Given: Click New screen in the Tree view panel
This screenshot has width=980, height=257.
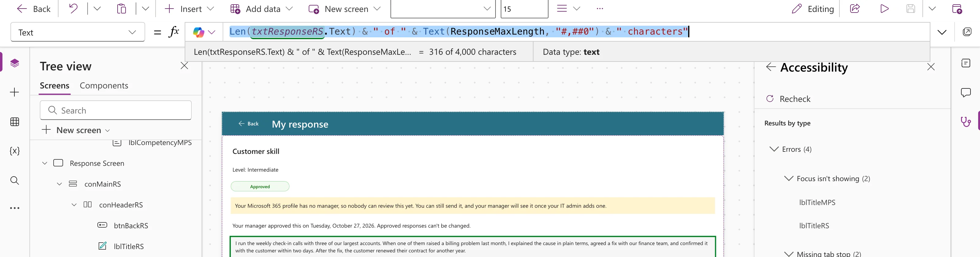Looking at the screenshot, I should click(x=76, y=130).
